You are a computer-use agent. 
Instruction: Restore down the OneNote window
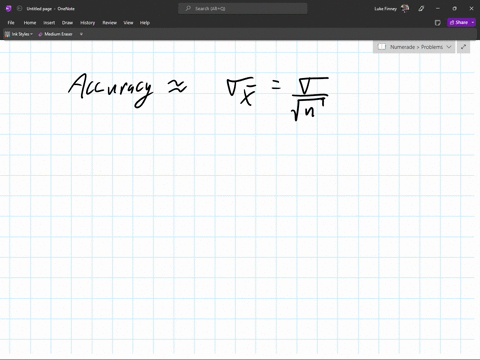coord(454,9)
